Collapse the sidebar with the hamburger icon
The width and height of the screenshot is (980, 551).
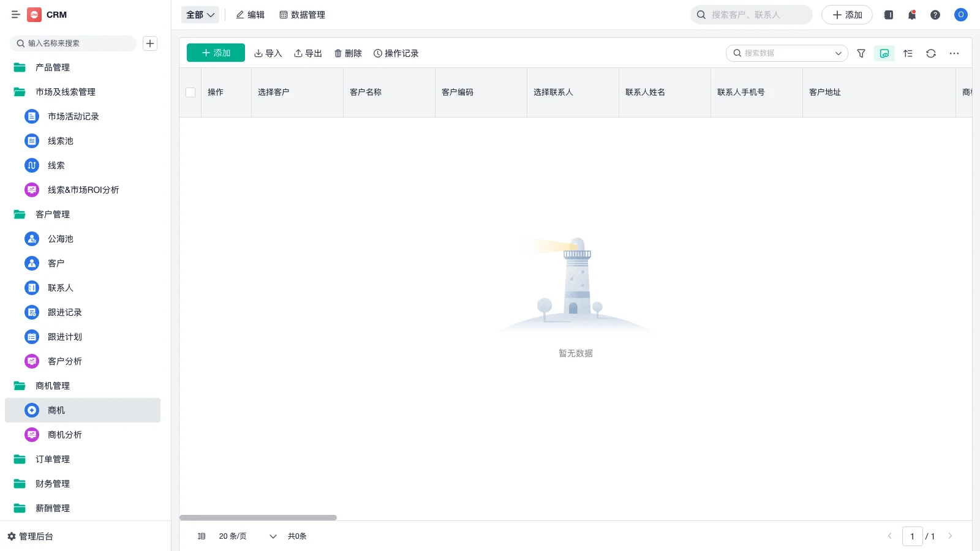(x=16, y=15)
